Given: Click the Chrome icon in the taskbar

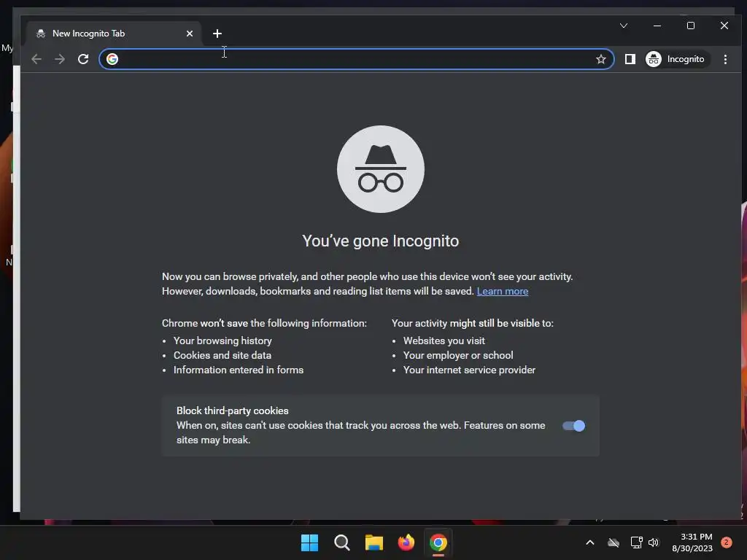Looking at the screenshot, I should [438, 542].
